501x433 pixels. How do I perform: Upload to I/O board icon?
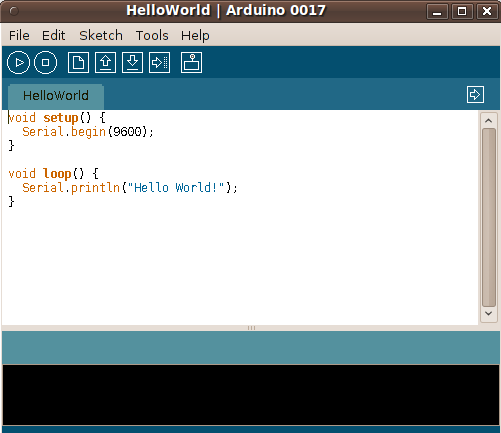(159, 62)
